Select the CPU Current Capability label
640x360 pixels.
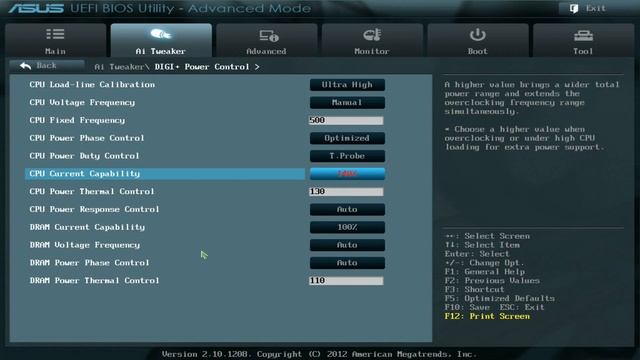(x=84, y=174)
